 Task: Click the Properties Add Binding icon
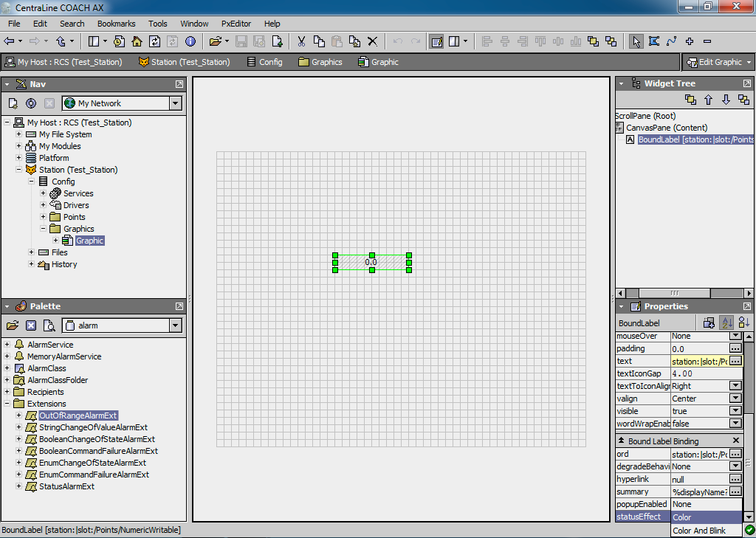point(709,323)
